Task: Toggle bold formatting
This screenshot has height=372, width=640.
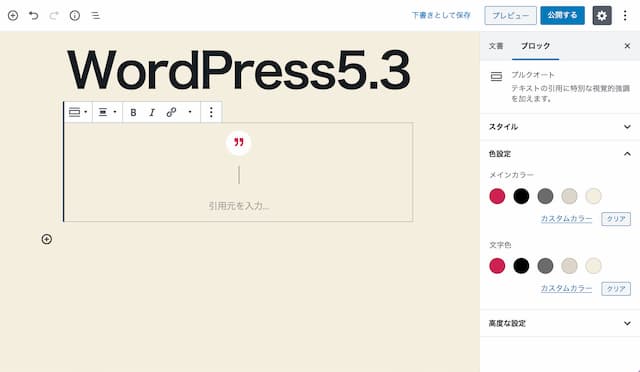Action: 133,112
